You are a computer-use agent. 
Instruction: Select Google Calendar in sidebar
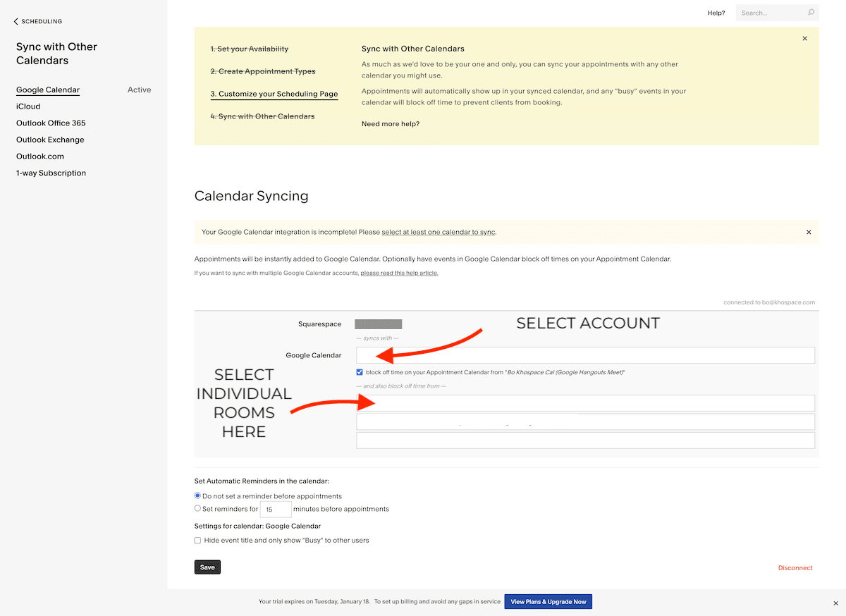tap(48, 90)
